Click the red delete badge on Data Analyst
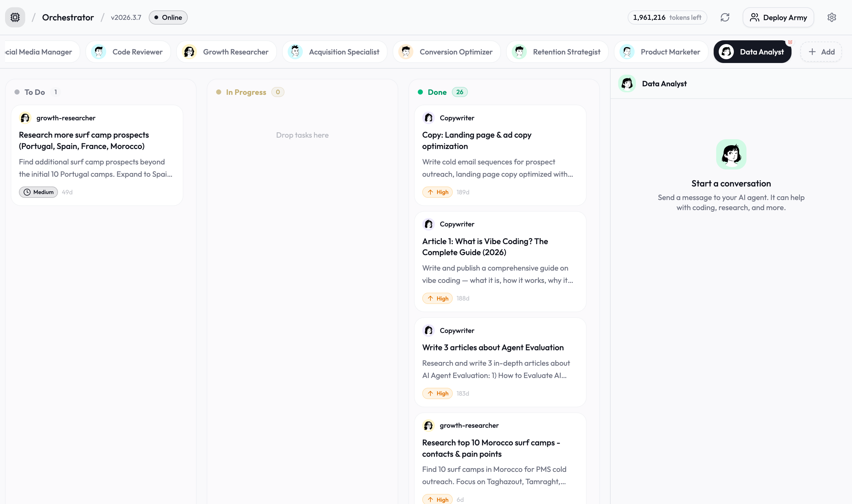The image size is (852, 504). tap(790, 42)
